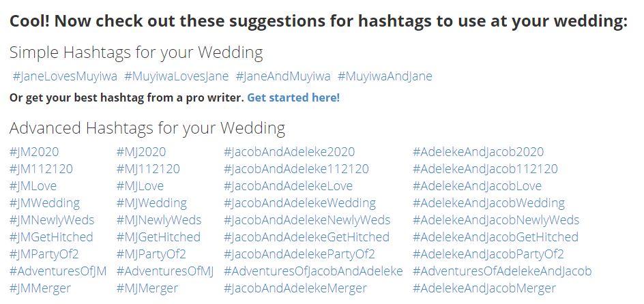Select the #JMNewlyWeds hashtag link
The width and height of the screenshot is (644, 304).
pyautogui.click(x=52, y=220)
